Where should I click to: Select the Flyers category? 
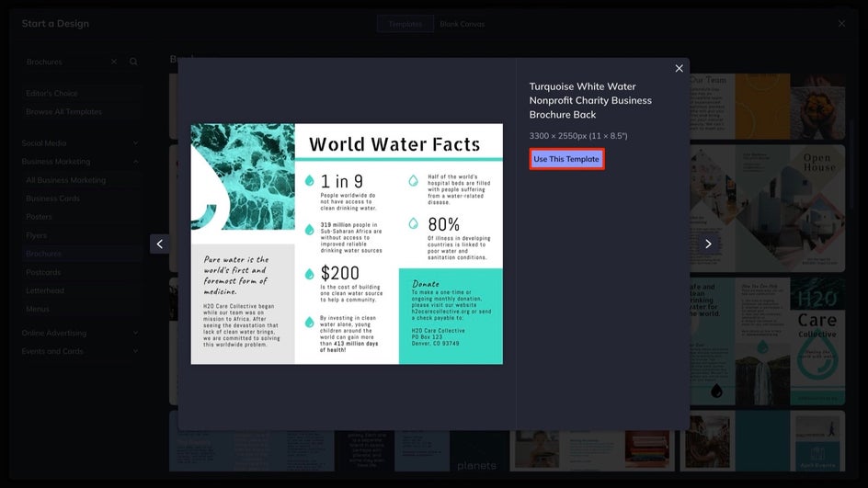tap(39, 235)
